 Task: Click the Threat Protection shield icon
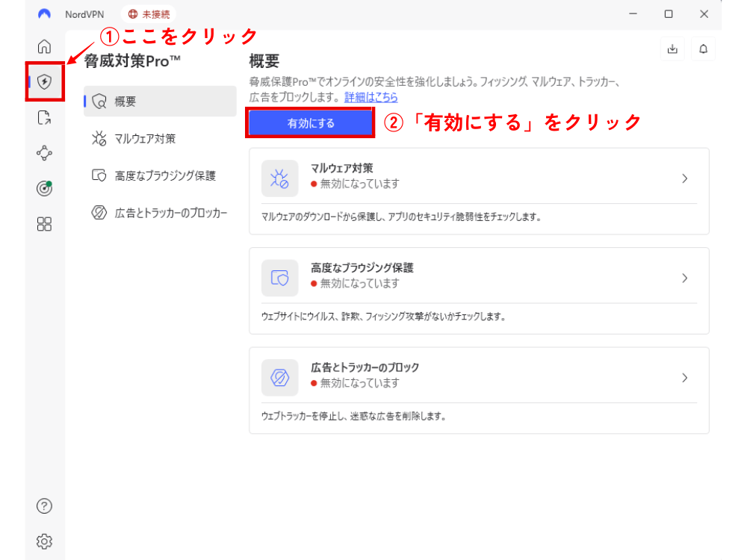(x=44, y=81)
